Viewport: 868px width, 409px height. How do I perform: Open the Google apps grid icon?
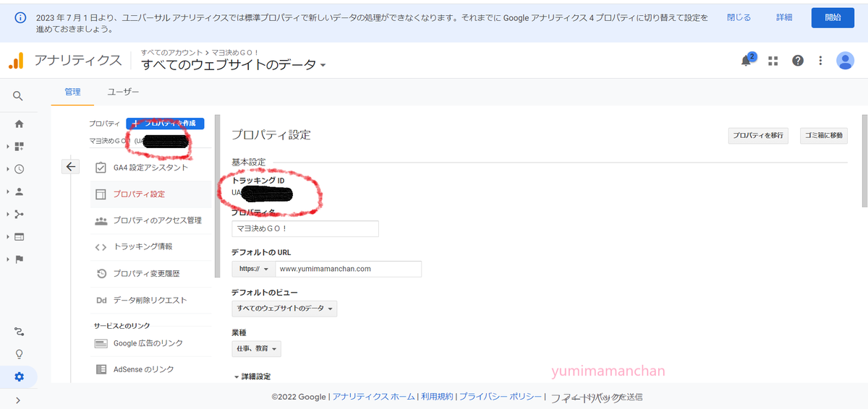pyautogui.click(x=773, y=61)
